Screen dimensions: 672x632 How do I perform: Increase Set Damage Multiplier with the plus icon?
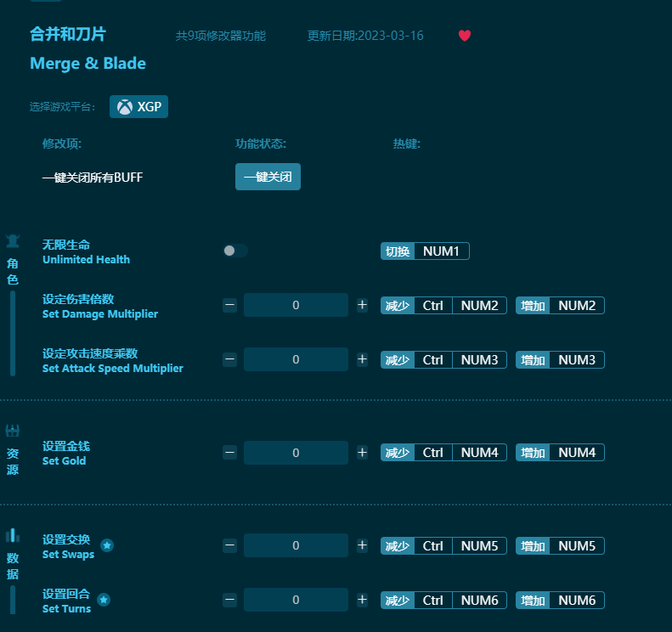point(362,305)
